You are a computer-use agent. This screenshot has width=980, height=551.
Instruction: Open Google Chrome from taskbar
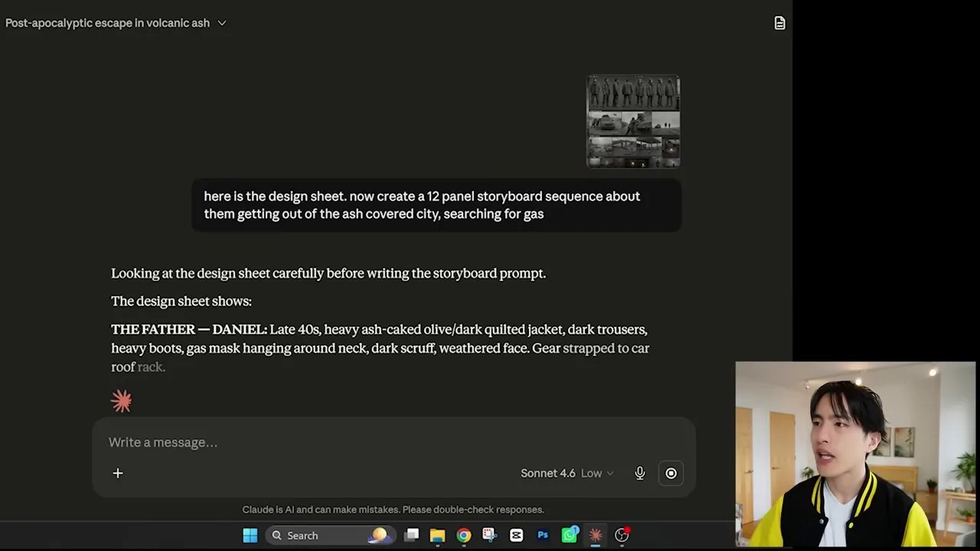pos(464,535)
